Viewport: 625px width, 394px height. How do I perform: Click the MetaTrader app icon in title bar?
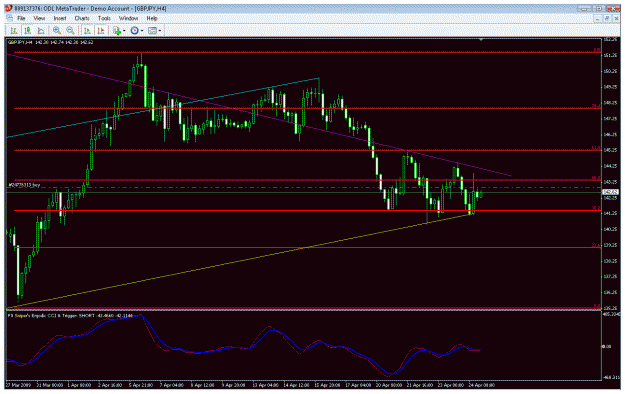click(x=9, y=8)
